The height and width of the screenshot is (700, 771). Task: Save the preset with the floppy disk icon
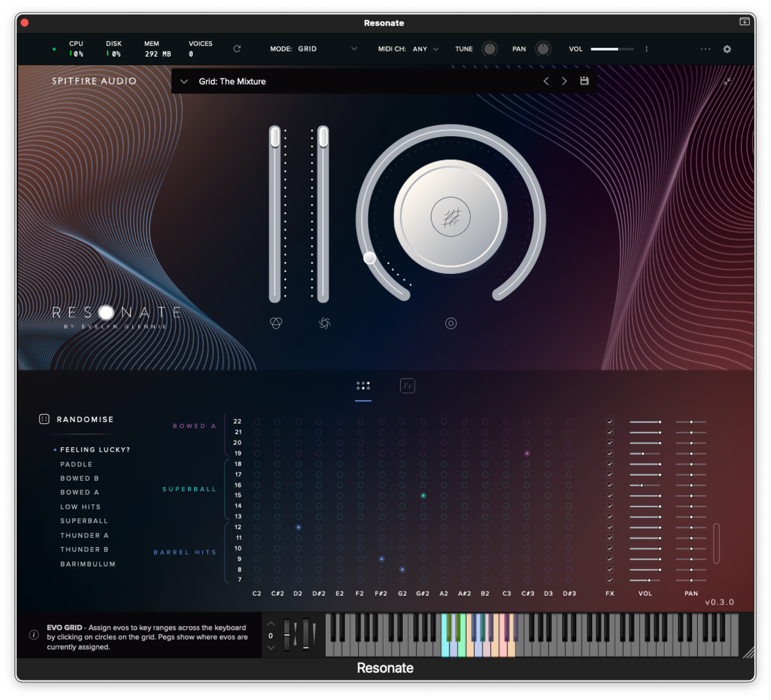[x=584, y=81]
